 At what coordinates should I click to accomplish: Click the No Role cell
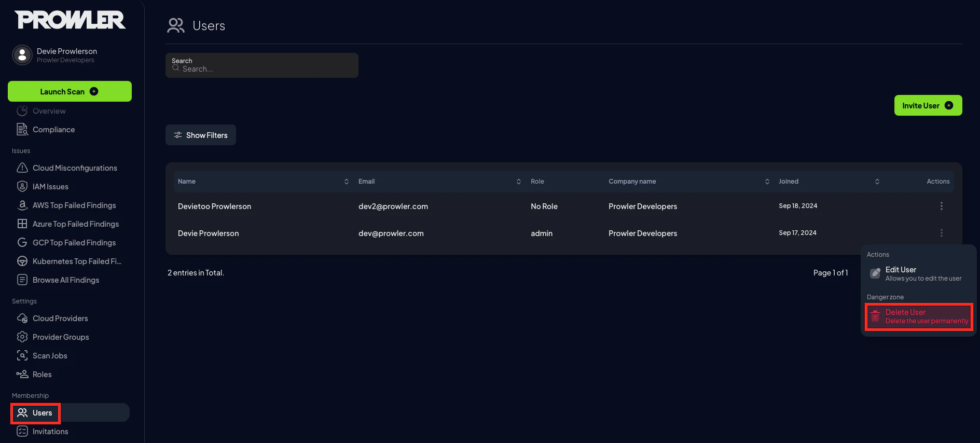click(x=544, y=206)
